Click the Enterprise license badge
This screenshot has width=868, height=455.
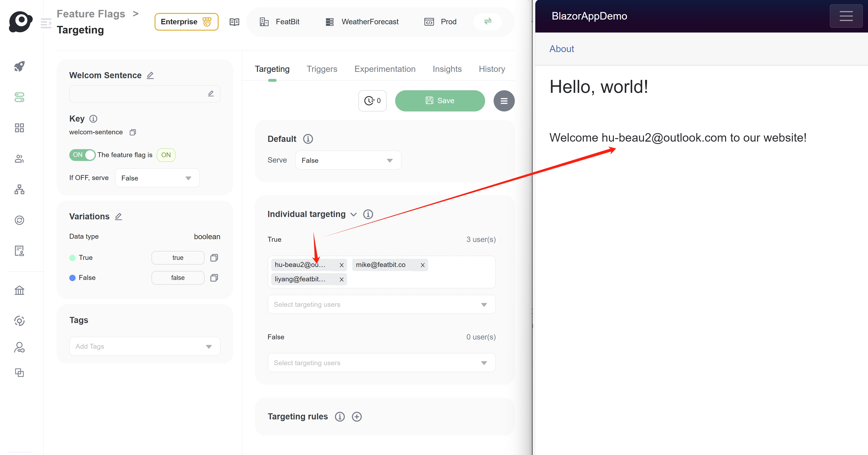pyautogui.click(x=186, y=22)
